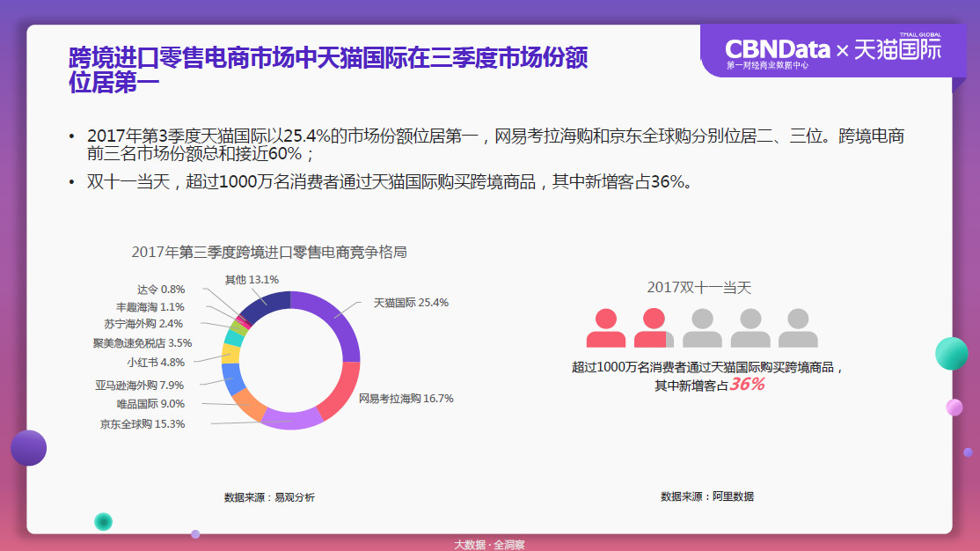980x551 pixels.
Task: Click the fifth gray person icon
Action: click(798, 327)
